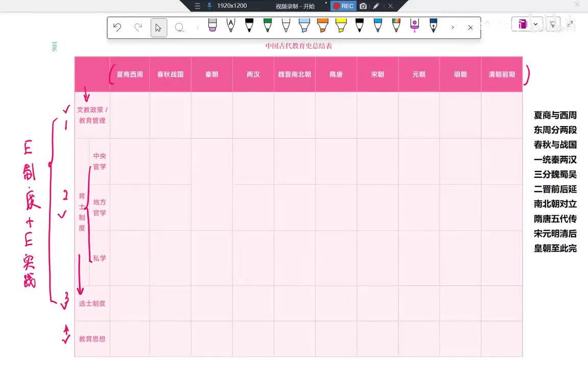
Task: Click the 文教政策/教育管理 row label
Action: click(x=92, y=115)
